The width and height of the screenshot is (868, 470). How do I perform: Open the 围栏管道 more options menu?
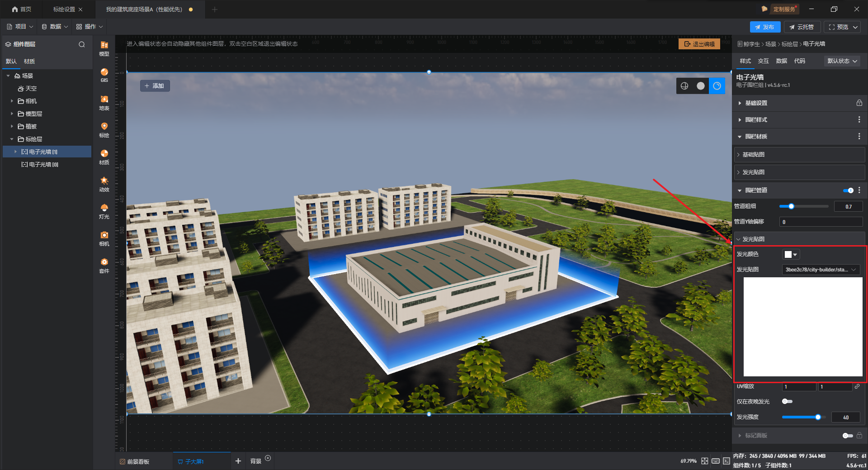click(859, 190)
